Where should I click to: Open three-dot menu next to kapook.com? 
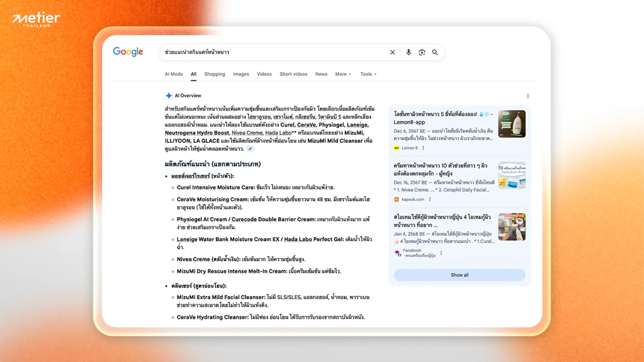(430, 199)
